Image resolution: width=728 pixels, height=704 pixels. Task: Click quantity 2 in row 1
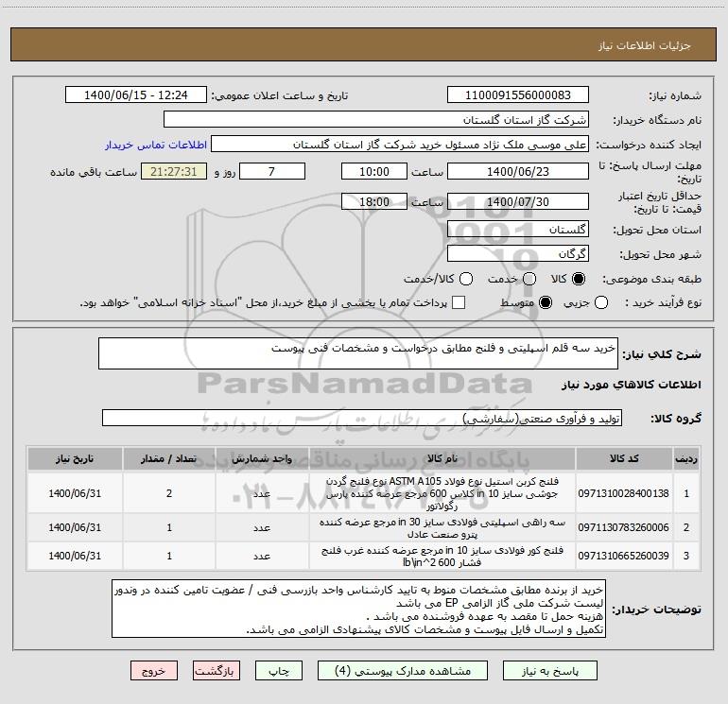[169, 493]
